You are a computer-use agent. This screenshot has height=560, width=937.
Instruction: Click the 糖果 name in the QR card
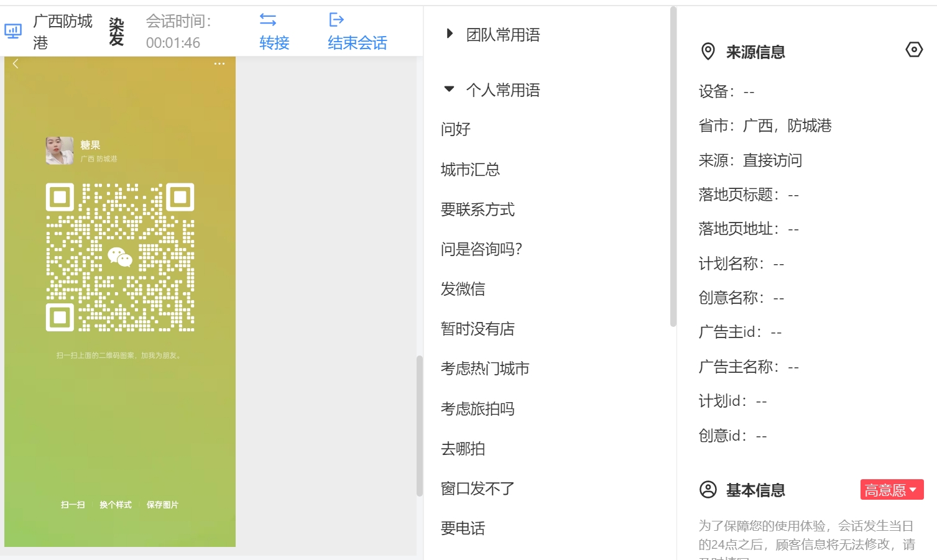click(x=90, y=145)
